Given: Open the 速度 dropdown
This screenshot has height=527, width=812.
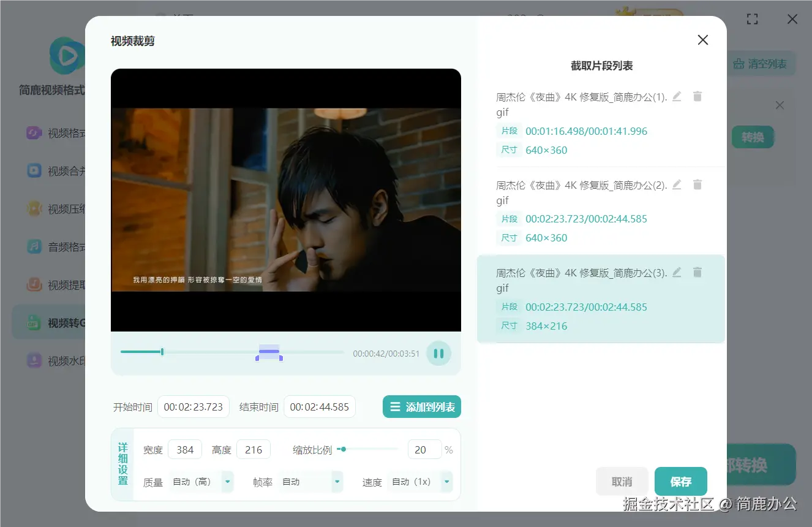Looking at the screenshot, I should point(420,482).
